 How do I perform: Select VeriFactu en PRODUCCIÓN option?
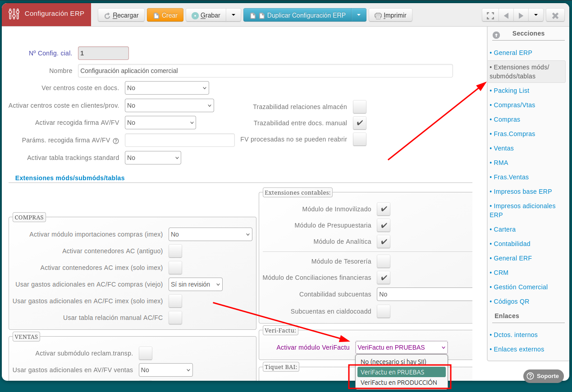[398, 383]
